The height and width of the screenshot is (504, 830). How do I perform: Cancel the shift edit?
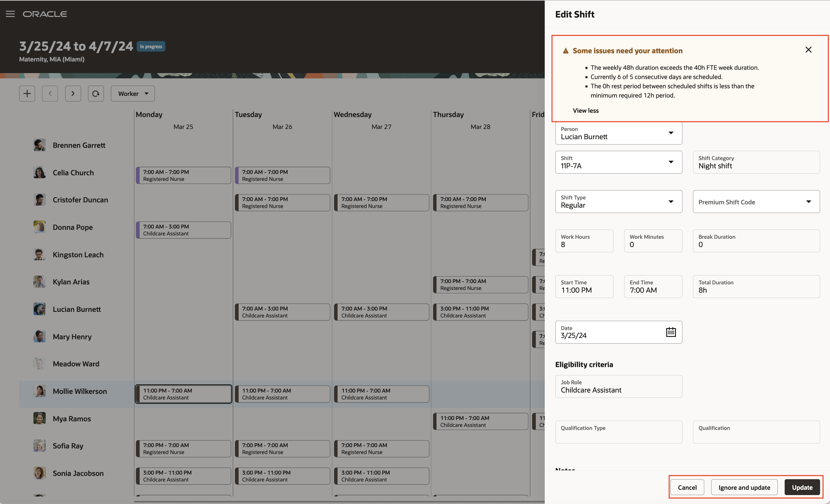687,487
